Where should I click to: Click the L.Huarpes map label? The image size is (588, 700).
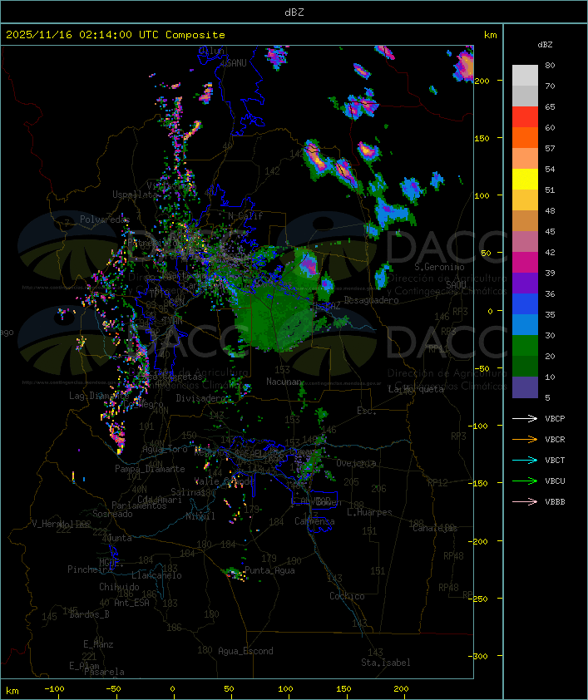(369, 512)
